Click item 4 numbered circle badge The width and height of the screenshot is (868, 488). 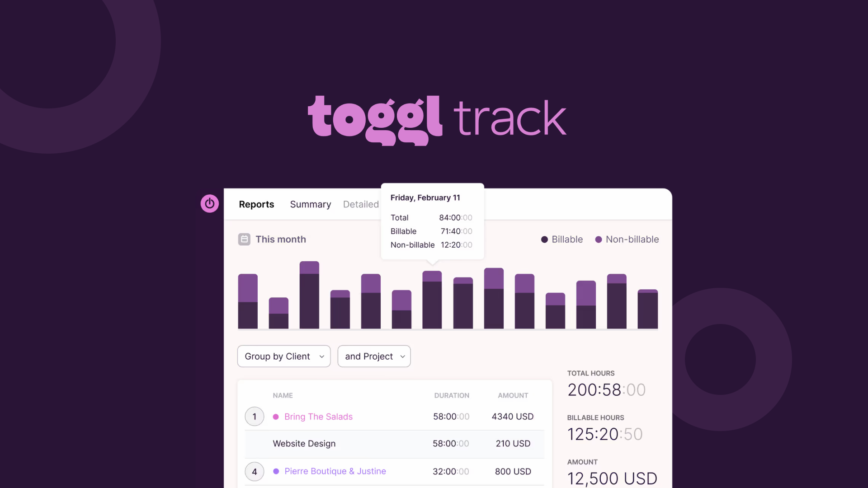[x=255, y=471]
